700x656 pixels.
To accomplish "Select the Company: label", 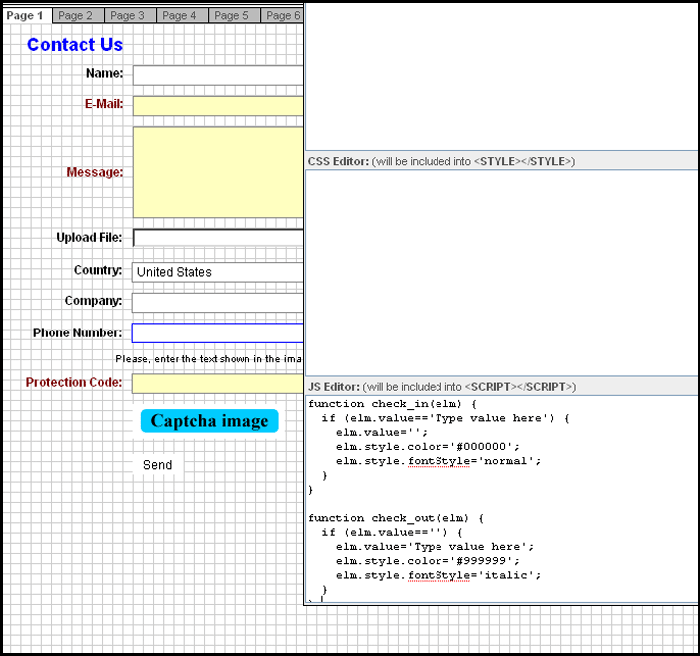I will (x=93, y=301).
